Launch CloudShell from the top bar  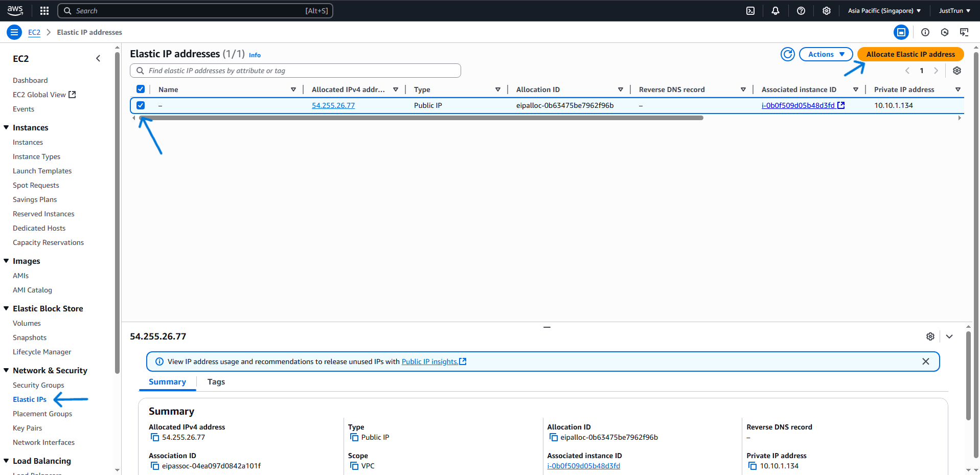pyautogui.click(x=750, y=11)
